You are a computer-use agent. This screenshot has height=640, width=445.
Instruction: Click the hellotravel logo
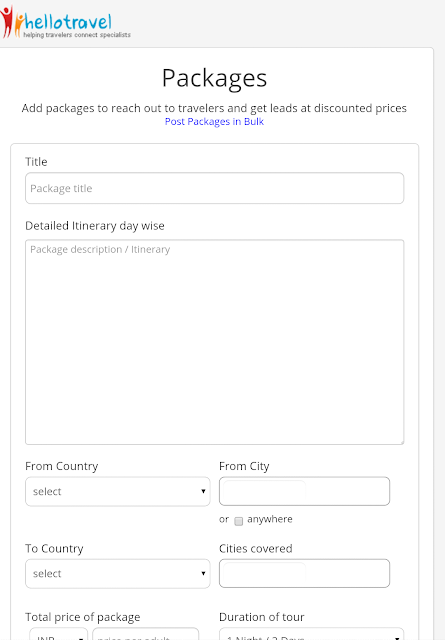65,22
